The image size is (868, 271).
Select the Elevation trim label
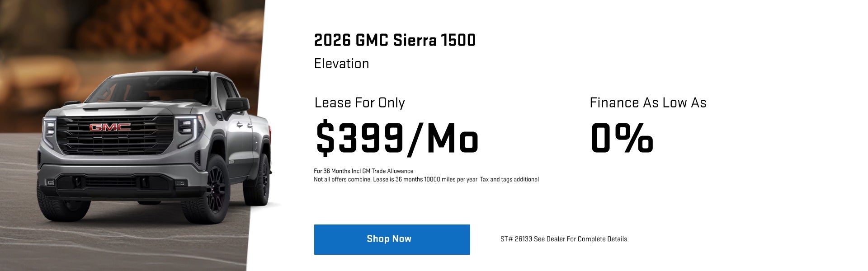[341, 63]
